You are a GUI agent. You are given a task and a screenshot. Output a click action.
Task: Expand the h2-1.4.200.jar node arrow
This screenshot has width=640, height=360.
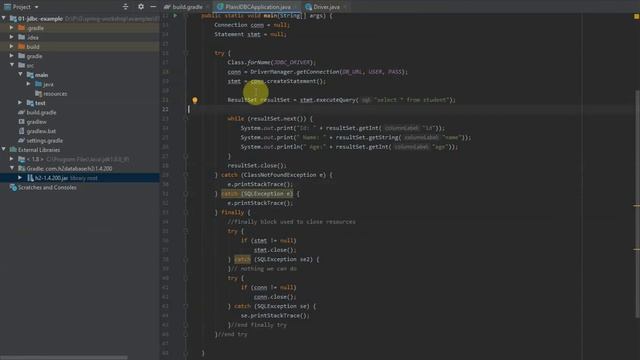pos(20,178)
